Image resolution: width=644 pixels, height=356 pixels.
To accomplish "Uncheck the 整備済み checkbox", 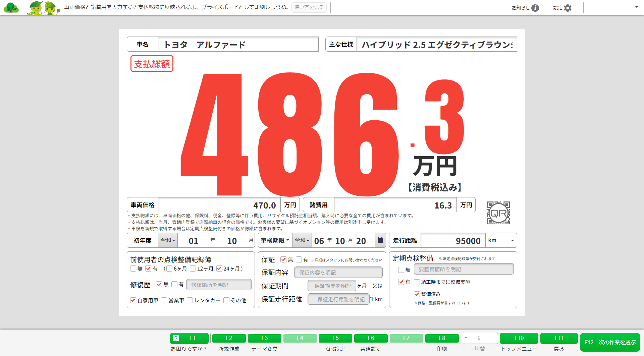I will [x=416, y=294].
